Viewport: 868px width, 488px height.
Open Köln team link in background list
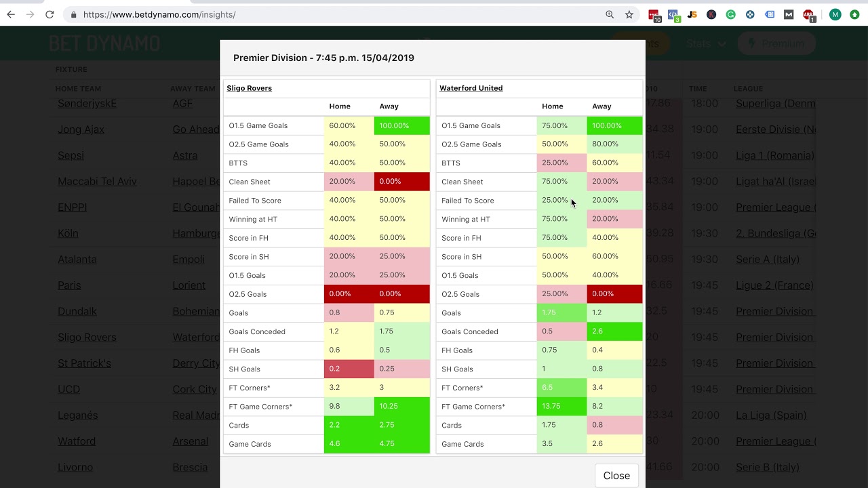coord(68,233)
